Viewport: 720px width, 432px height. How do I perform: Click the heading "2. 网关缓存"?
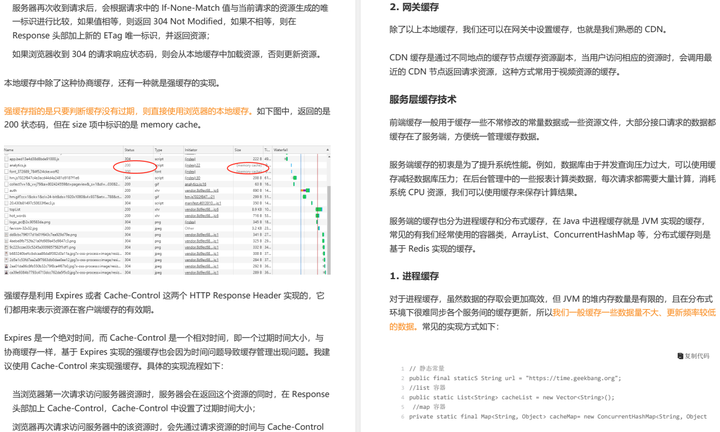pos(414,7)
